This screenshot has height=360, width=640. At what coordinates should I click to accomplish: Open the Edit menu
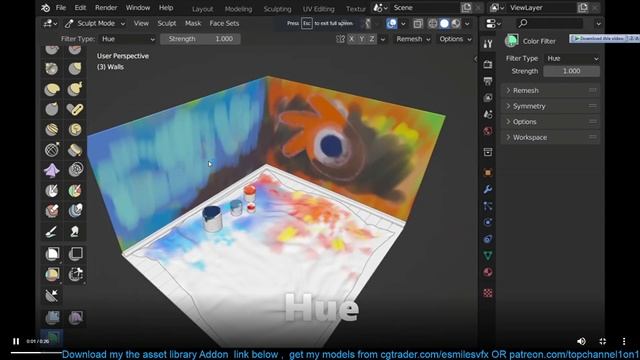pos(80,8)
